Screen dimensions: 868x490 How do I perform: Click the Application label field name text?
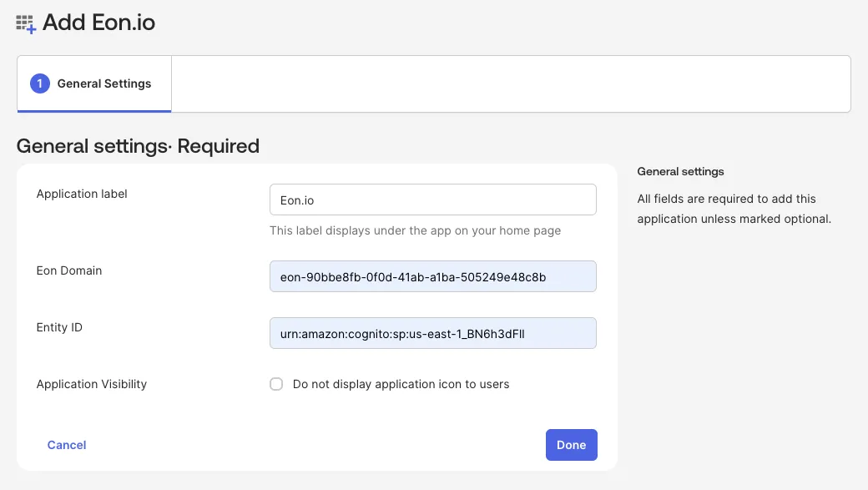pyautogui.click(x=82, y=194)
